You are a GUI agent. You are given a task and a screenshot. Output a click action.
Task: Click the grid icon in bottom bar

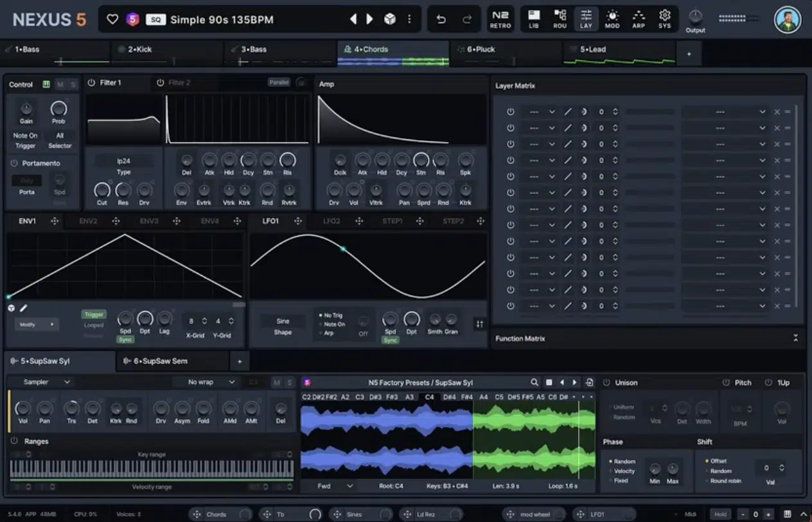tap(788, 514)
